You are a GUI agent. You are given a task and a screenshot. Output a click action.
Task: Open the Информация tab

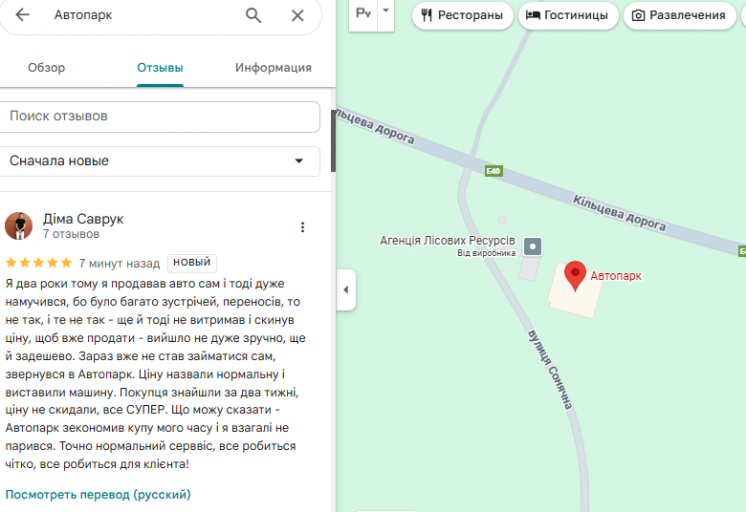click(273, 68)
